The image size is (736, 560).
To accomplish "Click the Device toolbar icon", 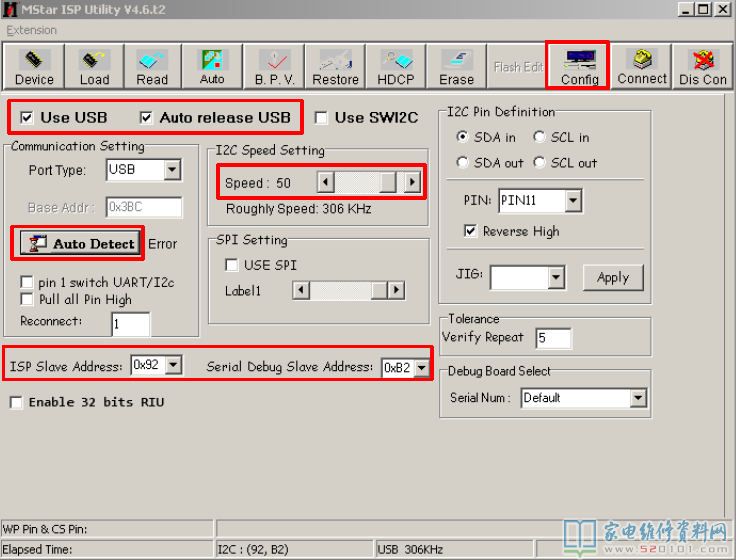I will [x=34, y=67].
